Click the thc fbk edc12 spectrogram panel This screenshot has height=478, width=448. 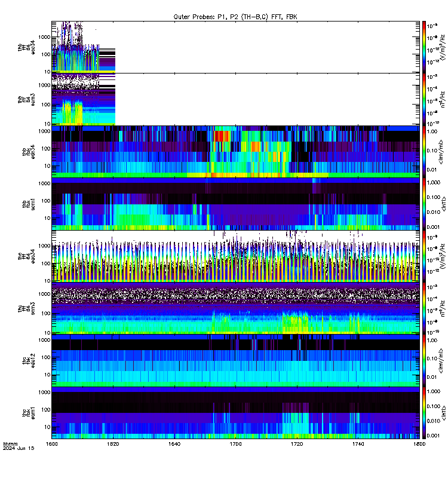(x=235, y=361)
